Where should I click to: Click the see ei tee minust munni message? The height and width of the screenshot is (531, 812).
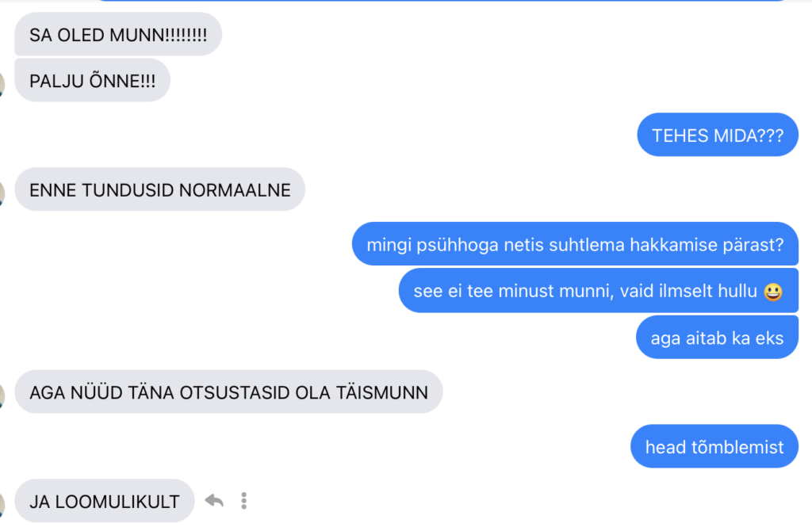point(599,290)
